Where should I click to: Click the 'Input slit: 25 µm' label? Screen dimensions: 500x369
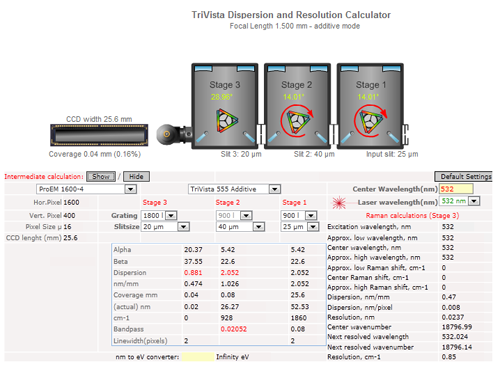click(x=392, y=154)
